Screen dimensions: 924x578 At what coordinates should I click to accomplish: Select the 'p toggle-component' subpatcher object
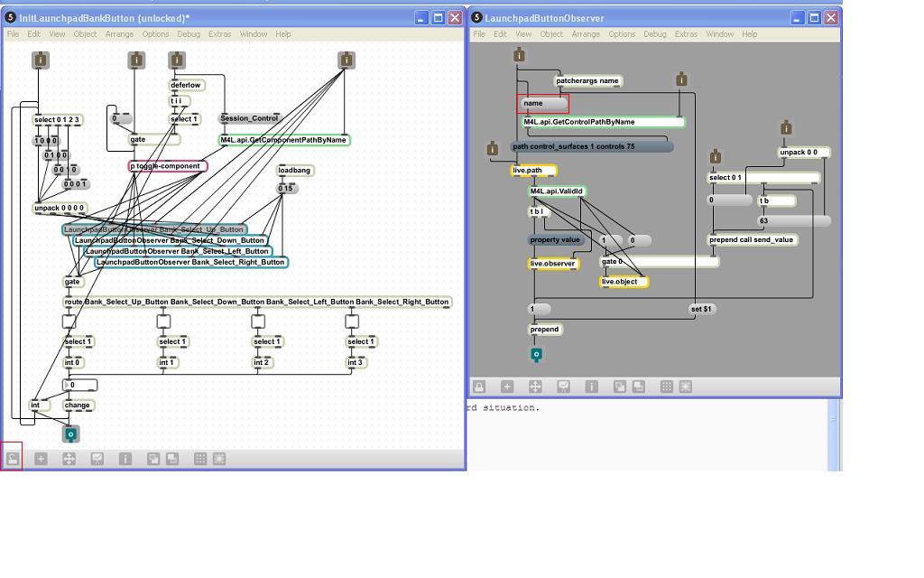[x=168, y=166]
